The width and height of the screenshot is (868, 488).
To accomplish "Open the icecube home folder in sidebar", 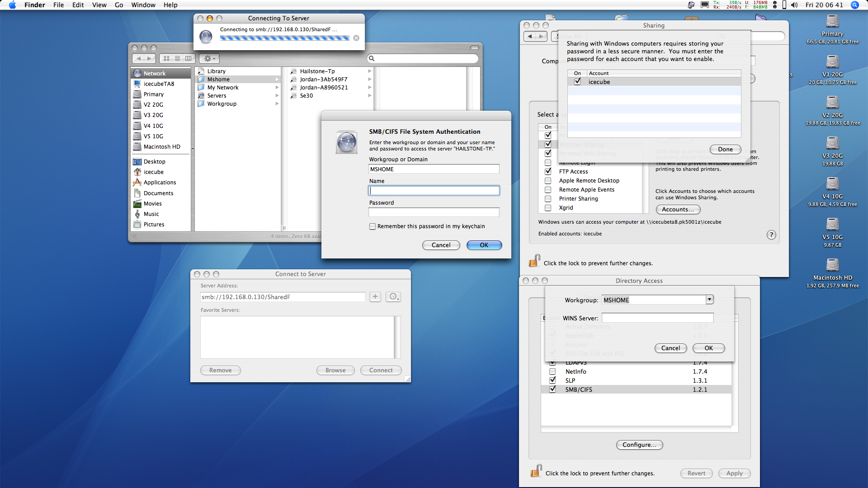I will pos(161,172).
